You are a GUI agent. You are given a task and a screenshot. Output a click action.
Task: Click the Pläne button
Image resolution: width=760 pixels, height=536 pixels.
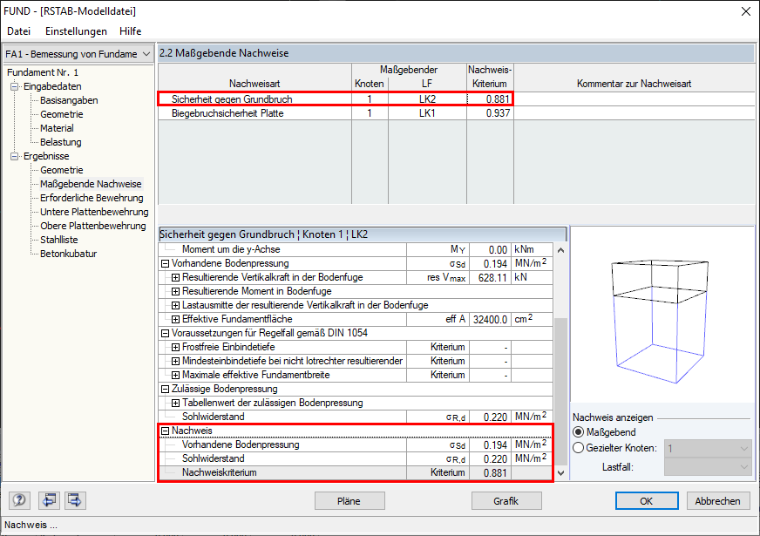349,501
